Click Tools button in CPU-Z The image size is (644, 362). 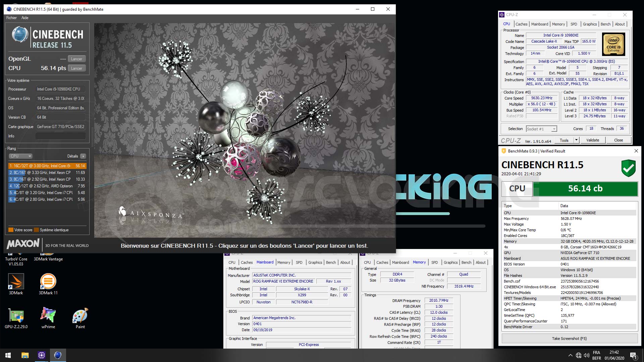pyautogui.click(x=564, y=140)
